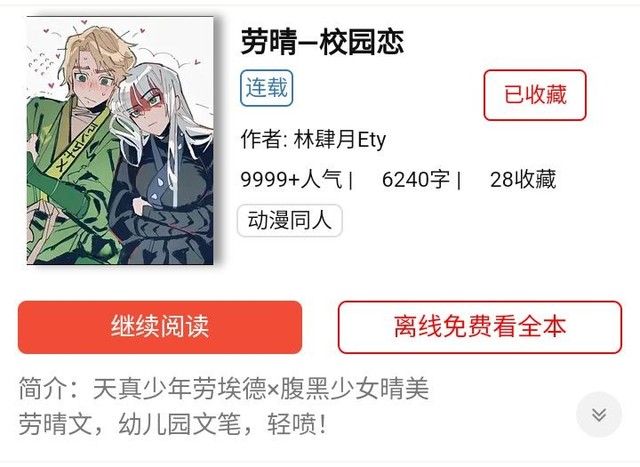
Task: Click the title 劳晴—校园恋
Action: coord(322,42)
